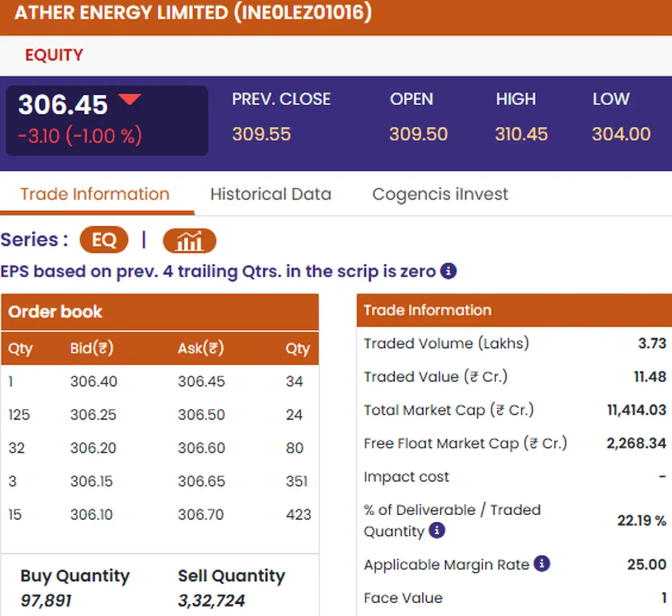The image size is (672, 616).
Task: Click bid quantity 32
Action: click(16, 448)
